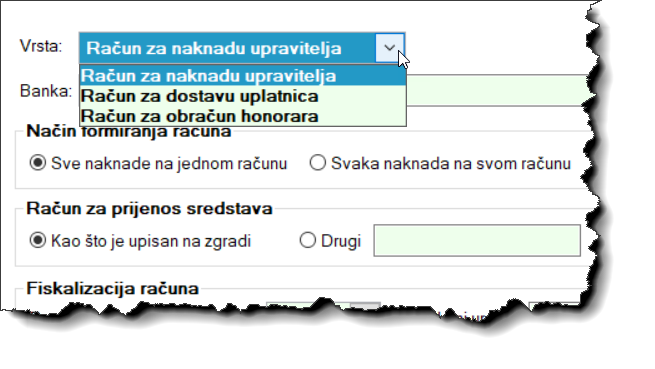Click 'Račun za prijenos sredstava' group heading
The image size is (655, 369).
coord(149,209)
